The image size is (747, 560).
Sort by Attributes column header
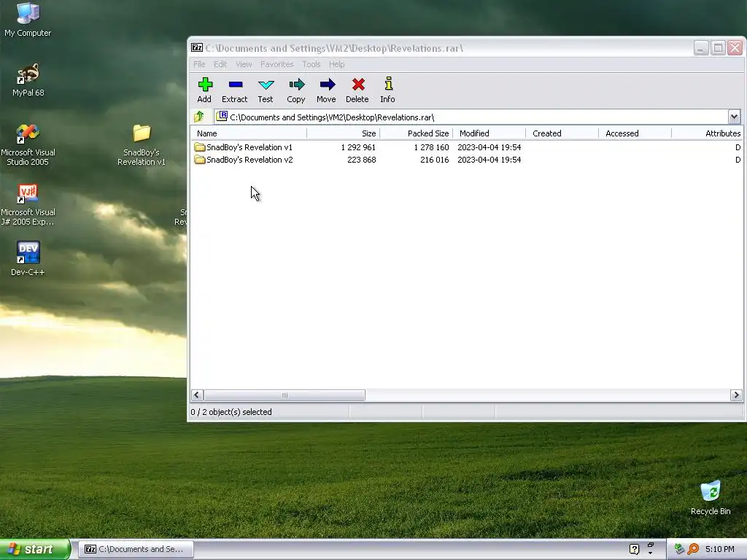coord(708,133)
